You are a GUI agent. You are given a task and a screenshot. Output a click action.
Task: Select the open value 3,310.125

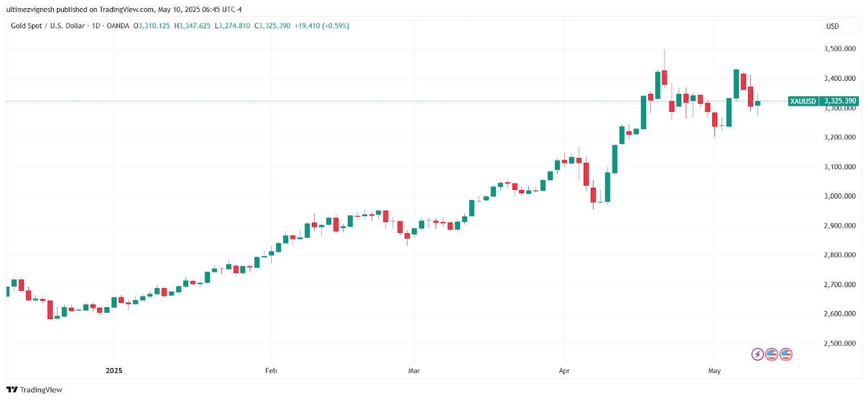click(x=154, y=26)
